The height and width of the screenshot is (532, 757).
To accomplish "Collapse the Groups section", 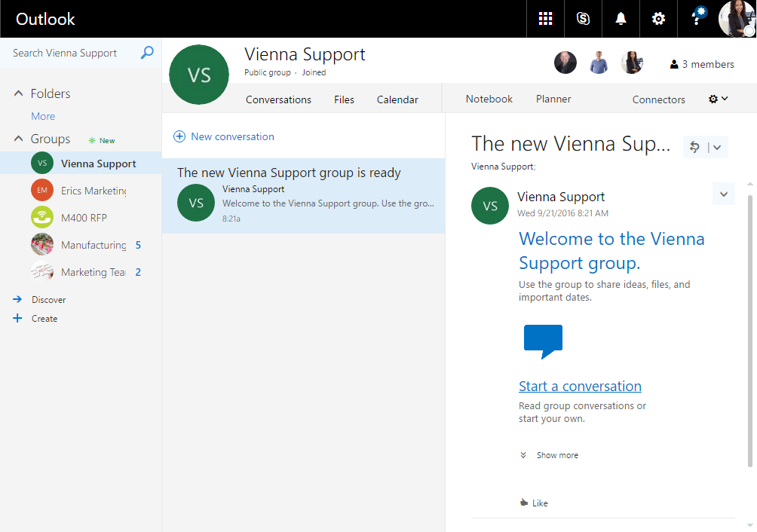I will tap(19, 139).
